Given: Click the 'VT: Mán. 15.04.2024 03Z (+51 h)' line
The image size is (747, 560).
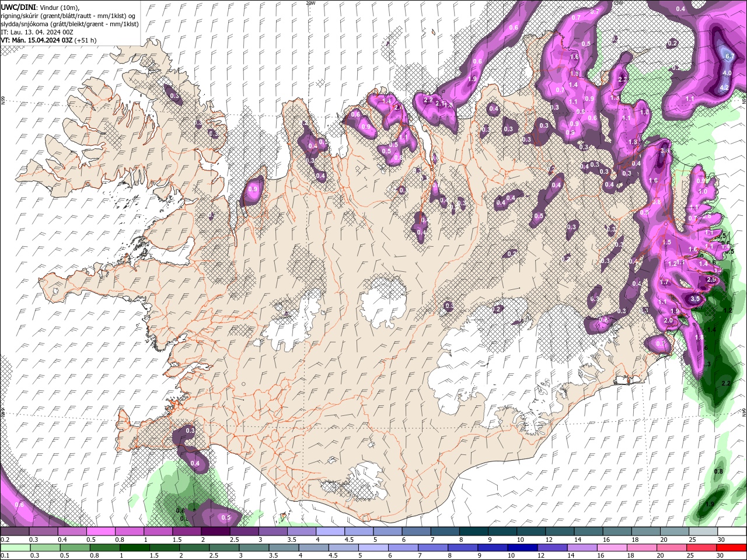Looking at the screenshot, I should pyautogui.click(x=49, y=40).
